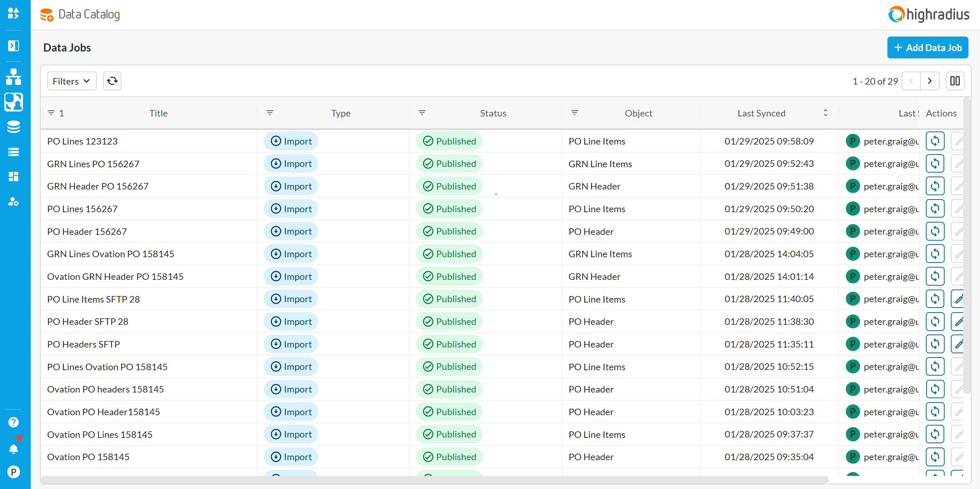Image resolution: width=980 pixels, height=489 pixels.
Task: Toggle sort on Last Synced column
Action: pos(826,113)
